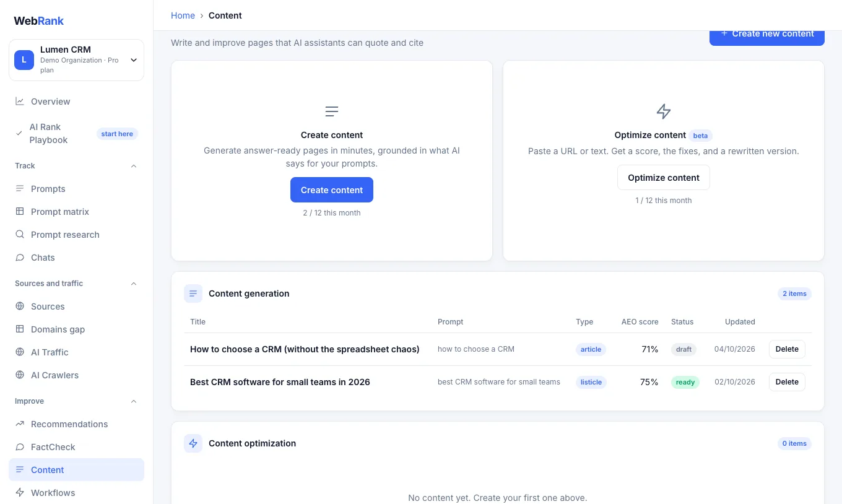
Task: Click the AI Crawlers globe icon
Action: (x=20, y=375)
